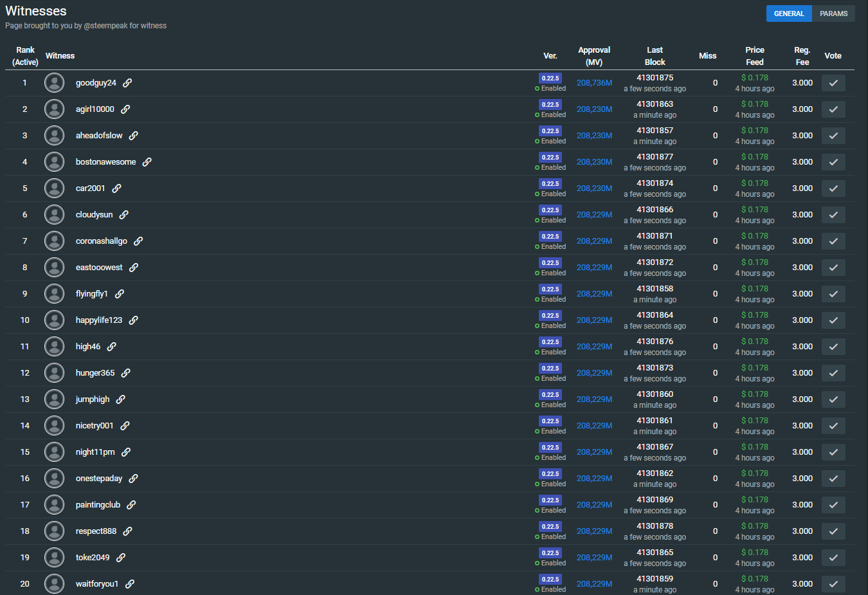Open the flyingfly1 witness profile name

click(x=92, y=294)
